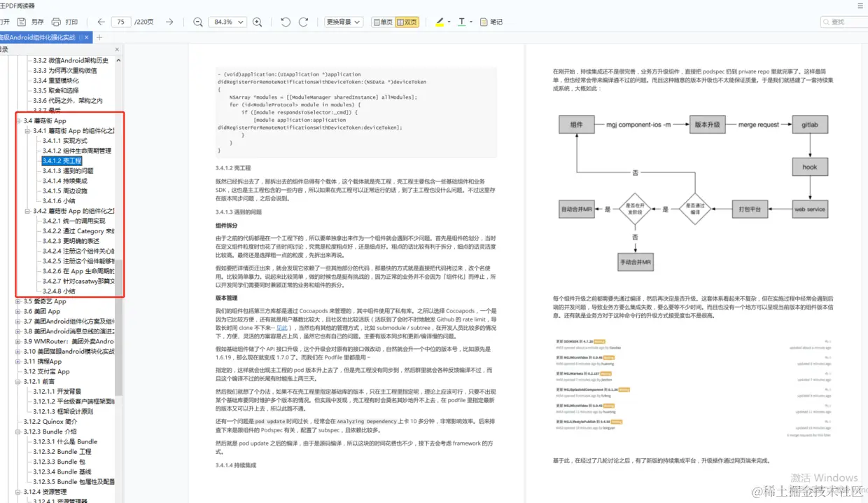Add a new tab with plus icon

tap(99, 37)
